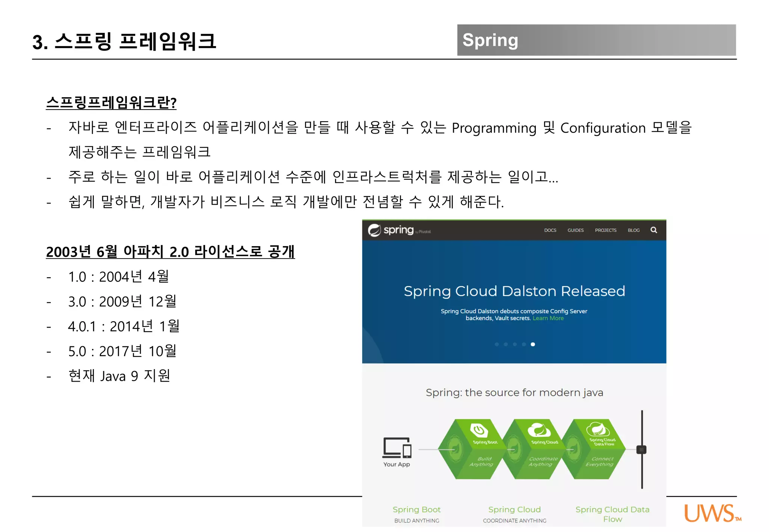Click the '현재 Java 9 지원' line
The width and height of the screenshot is (769, 532).
coord(119,376)
